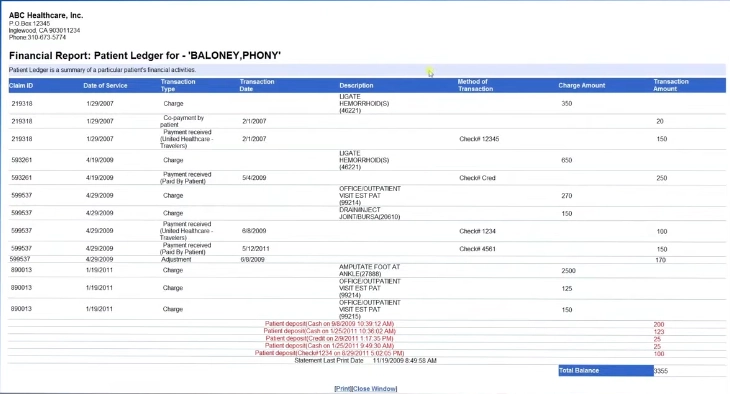The width and height of the screenshot is (730, 394).
Task: Click charge amount 270
Action: pos(567,196)
